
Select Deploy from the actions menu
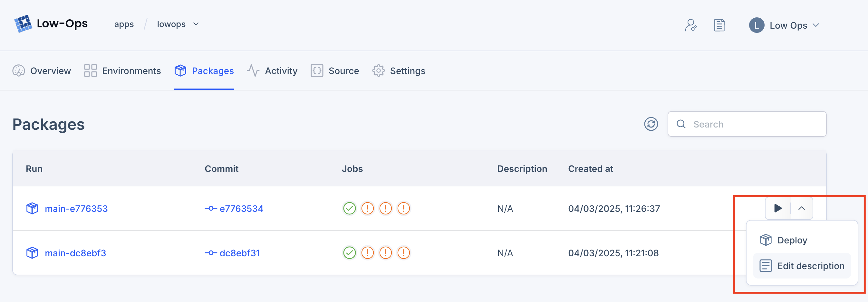pyautogui.click(x=792, y=240)
